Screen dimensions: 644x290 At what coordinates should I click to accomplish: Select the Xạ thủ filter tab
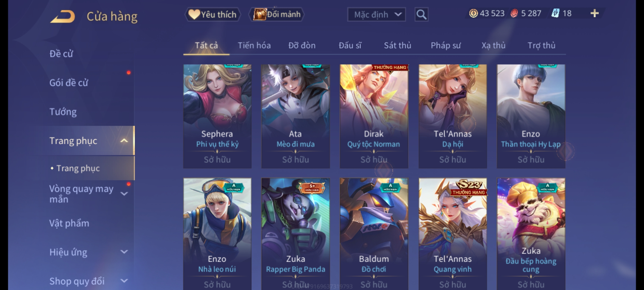pyautogui.click(x=493, y=45)
